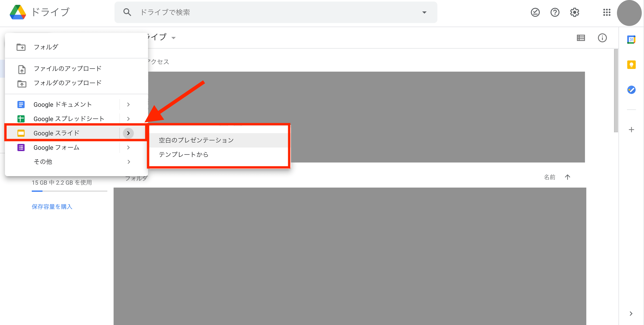Focus the ドライブで検索 search field
644x325 pixels.
point(276,12)
